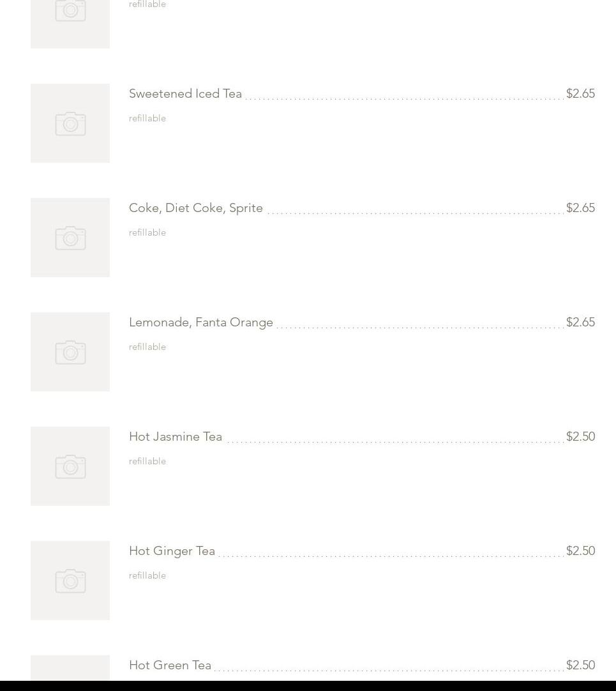Open the Hot Jasmine Tea item
Image resolution: width=616 pixels, height=691 pixels.
(x=176, y=437)
